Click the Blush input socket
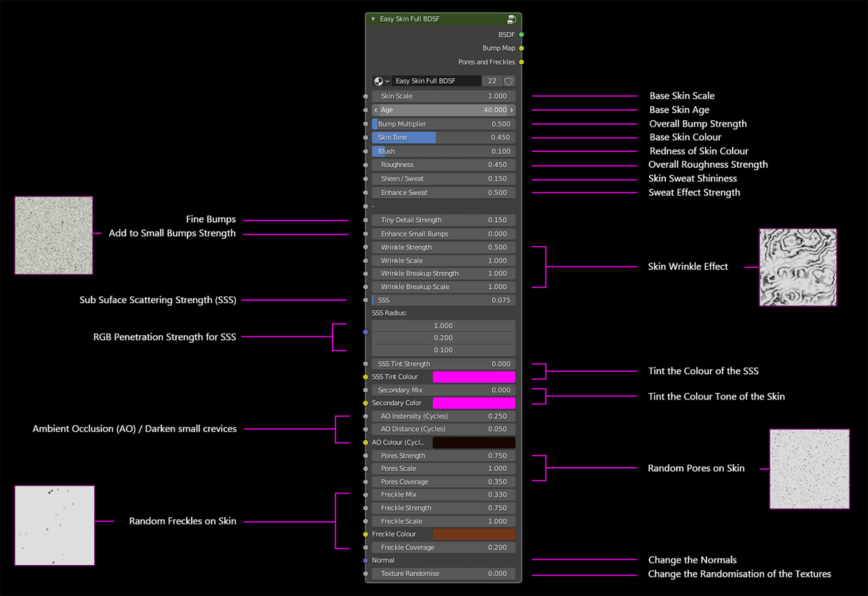Screen dimensions: 868x596 click(365, 151)
